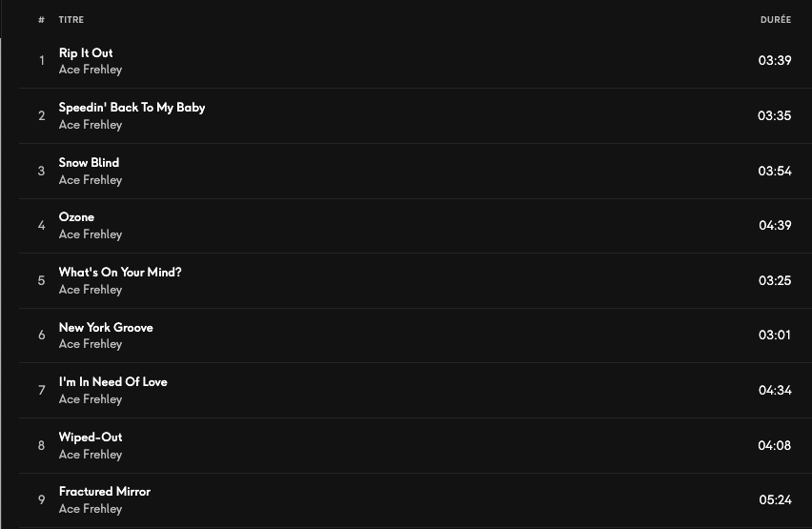Open Ace Frehley artist link under Rip It Out
812x529 pixels.
coord(91,70)
